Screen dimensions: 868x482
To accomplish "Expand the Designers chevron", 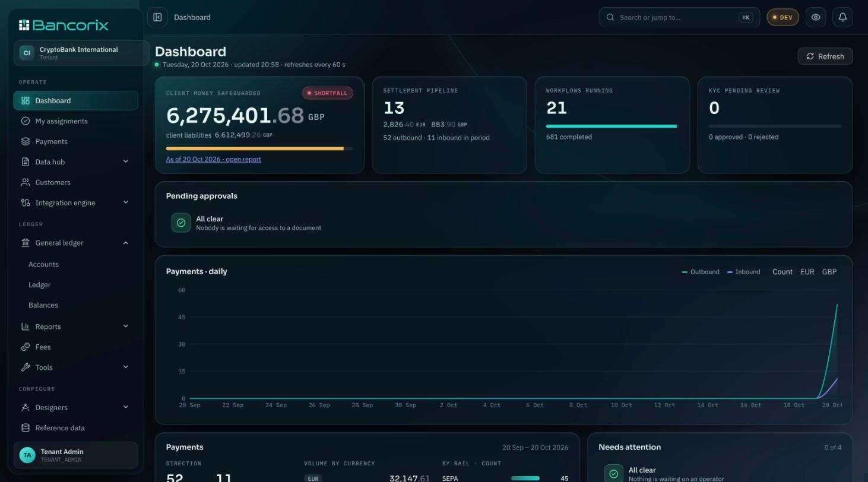I will click(x=126, y=407).
